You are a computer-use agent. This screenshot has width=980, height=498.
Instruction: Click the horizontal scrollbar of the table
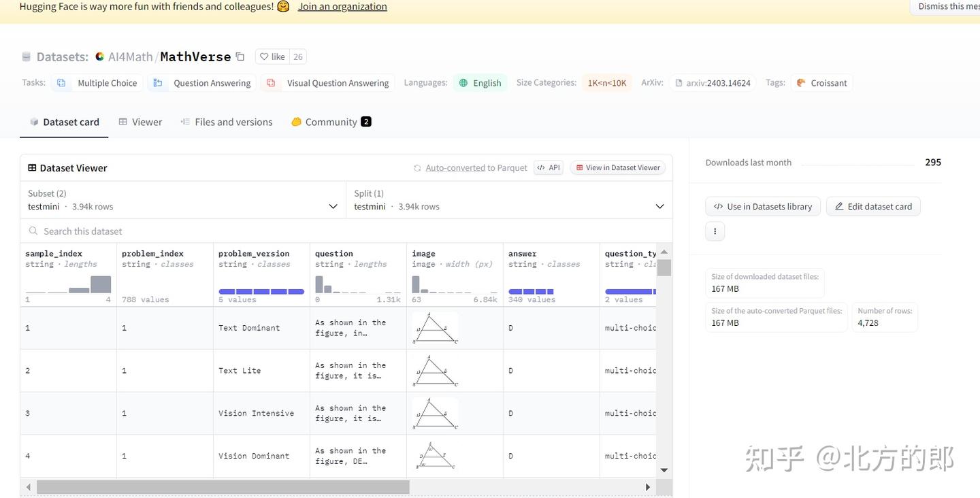223,487
